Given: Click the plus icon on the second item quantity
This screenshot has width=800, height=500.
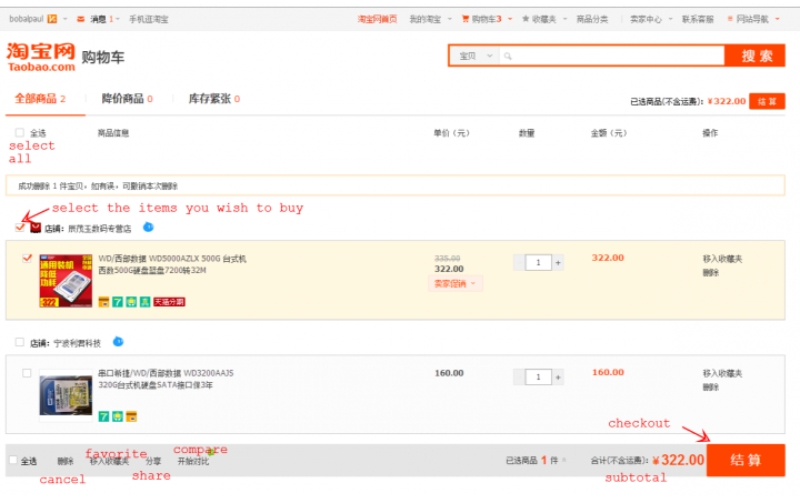Looking at the screenshot, I should 558,377.
